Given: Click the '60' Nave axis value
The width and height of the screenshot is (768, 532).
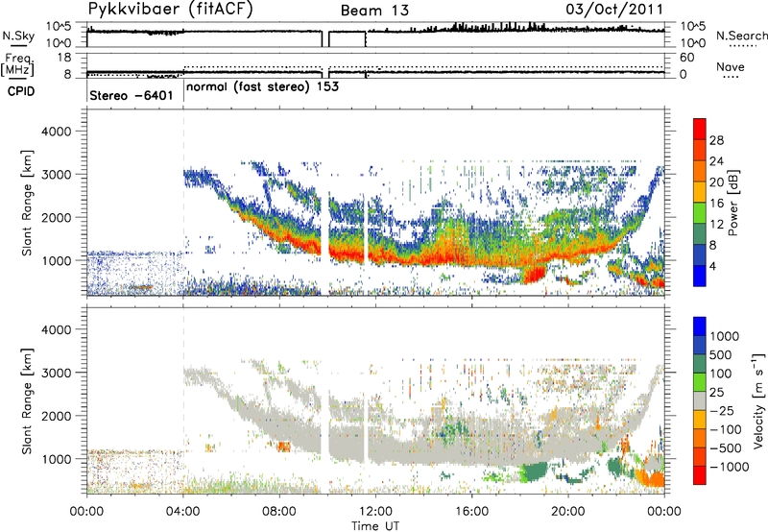Looking at the screenshot, I should [x=686, y=58].
